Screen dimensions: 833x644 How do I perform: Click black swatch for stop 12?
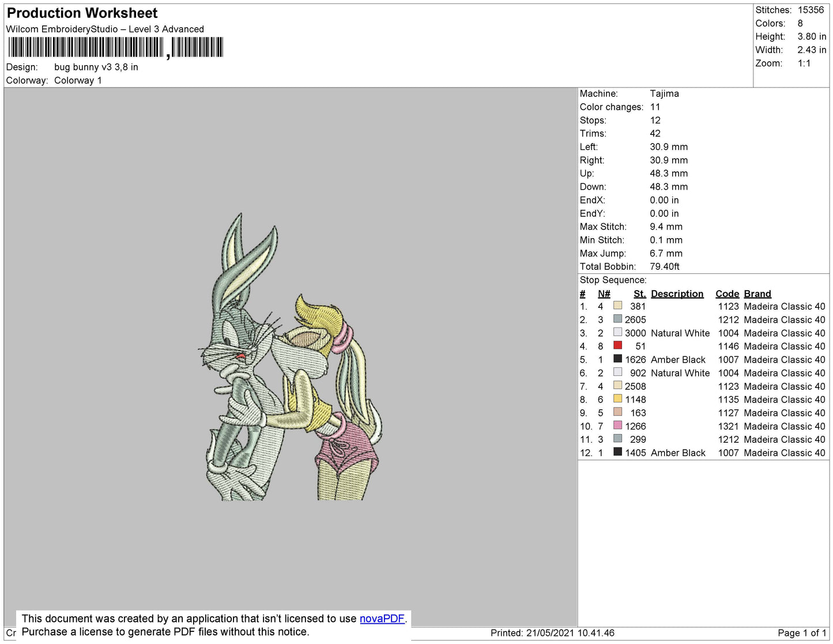click(618, 452)
